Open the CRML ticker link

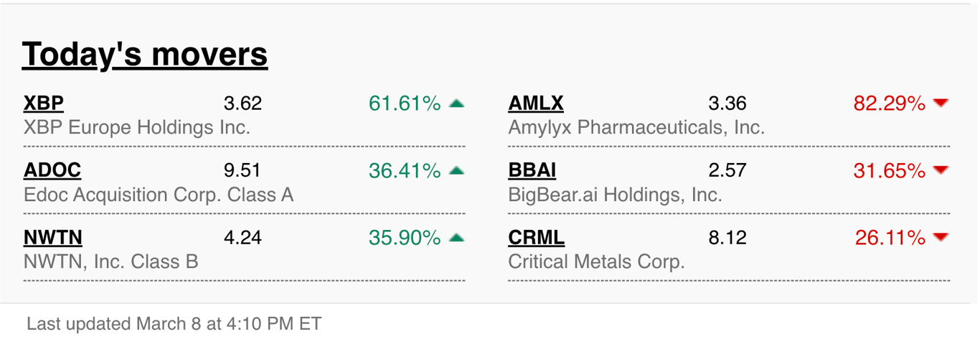pyautogui.click(x=537, y=238)
